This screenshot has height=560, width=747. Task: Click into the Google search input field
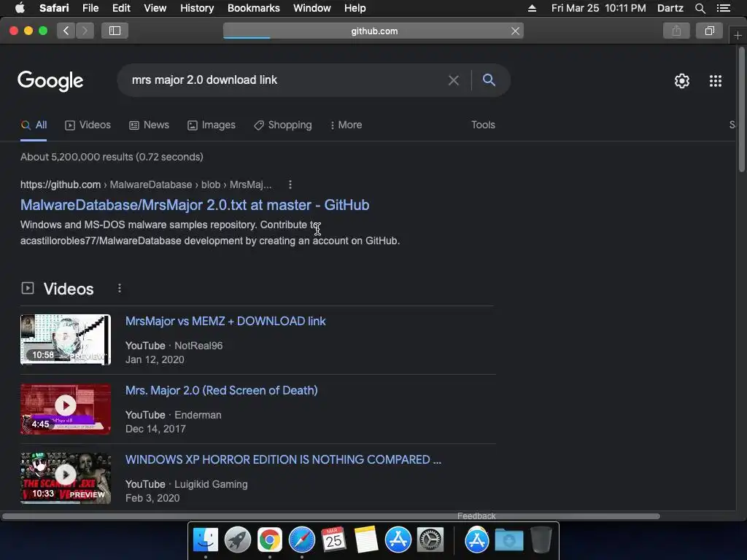tap(286, 80)
